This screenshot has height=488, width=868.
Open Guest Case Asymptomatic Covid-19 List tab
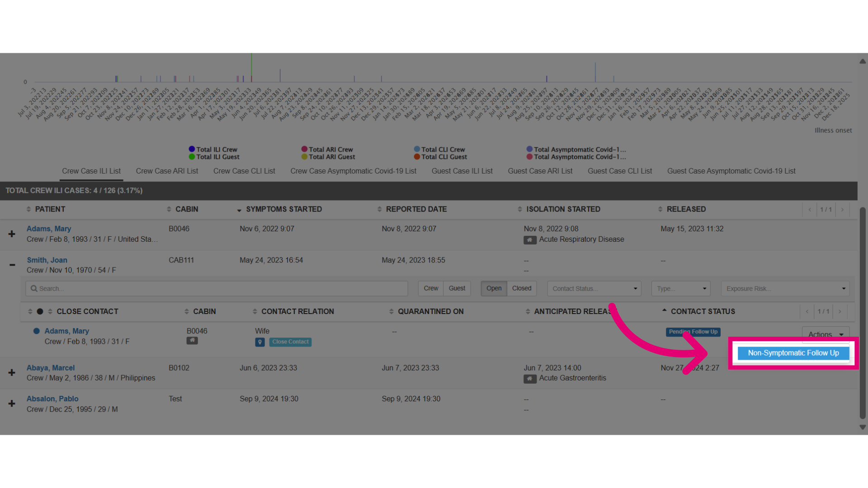[731, 171]
